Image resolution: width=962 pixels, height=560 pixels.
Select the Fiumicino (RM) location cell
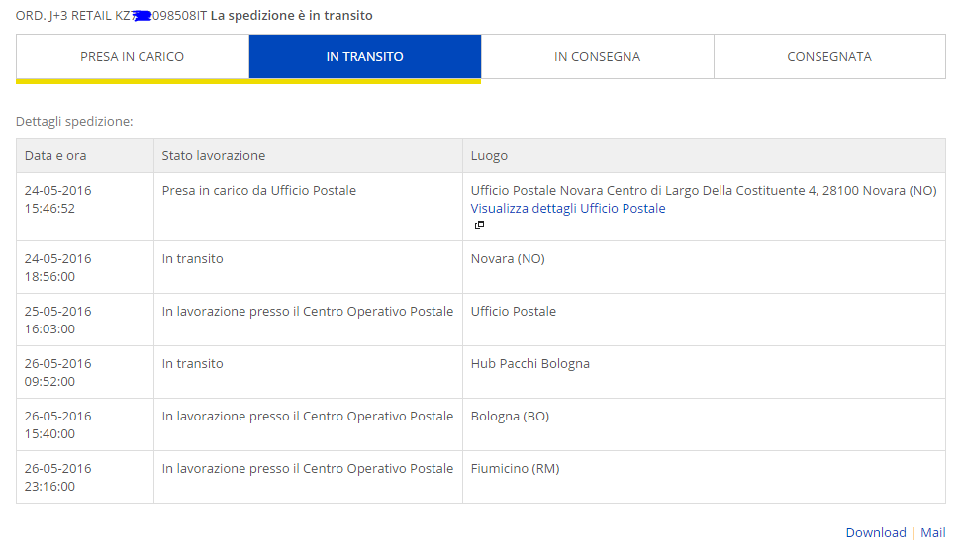(x=515, y=469)
